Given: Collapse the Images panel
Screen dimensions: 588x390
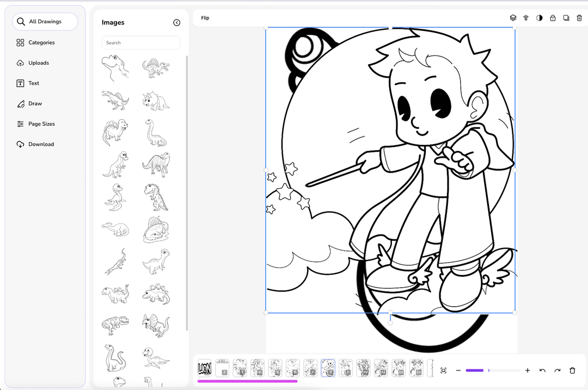Looking at the screenshot, I should 176,22.
